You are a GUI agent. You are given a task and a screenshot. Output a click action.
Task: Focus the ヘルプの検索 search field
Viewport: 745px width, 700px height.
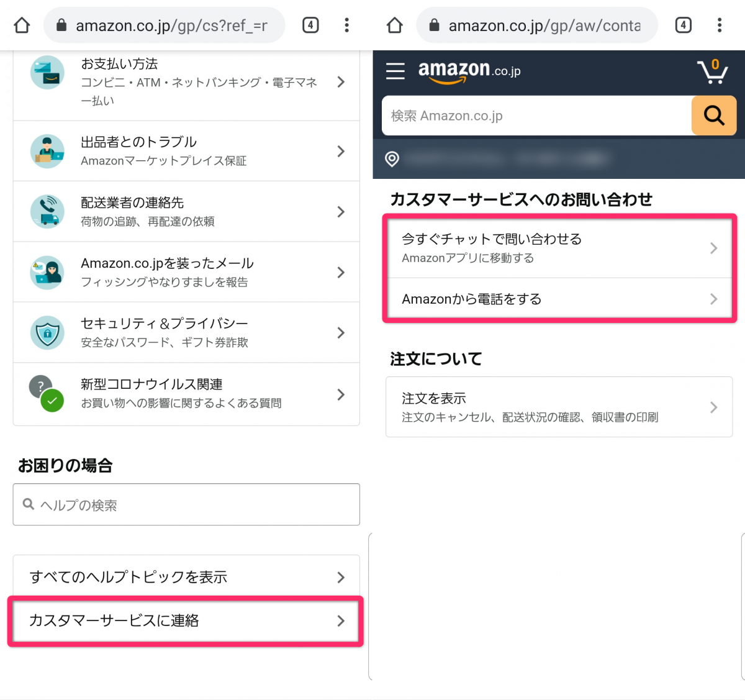(x=186, y=504)
